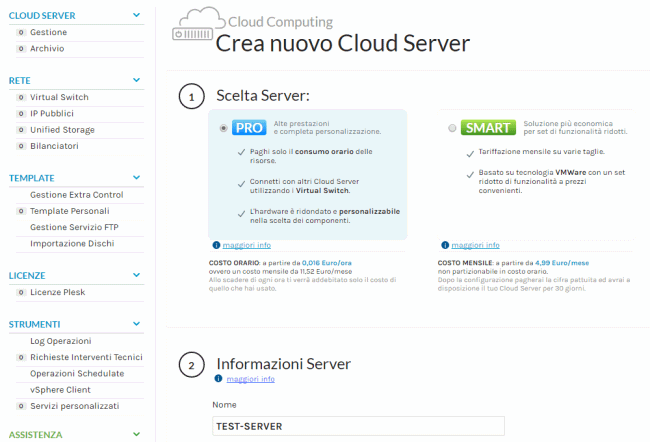Click the blue PRO plan badge
Image resolution: width=650 pixels, height=442 pixels.
pyautogui.click(x=248, y=128)
